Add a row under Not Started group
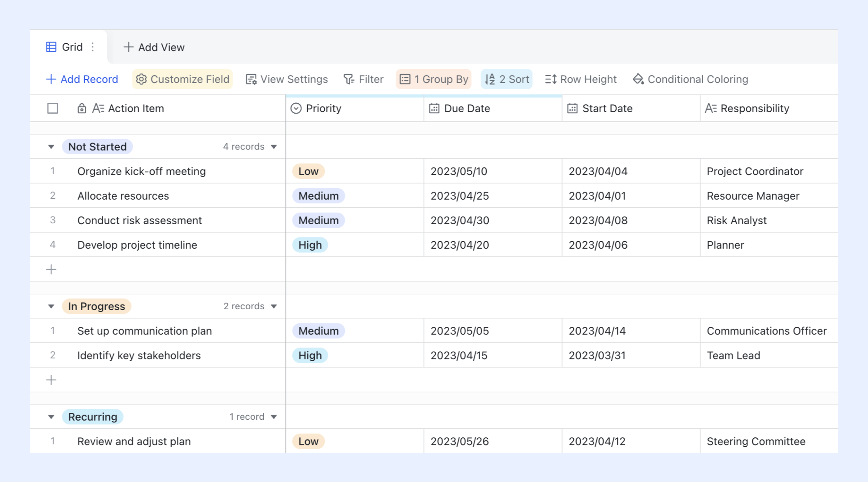 51,270
